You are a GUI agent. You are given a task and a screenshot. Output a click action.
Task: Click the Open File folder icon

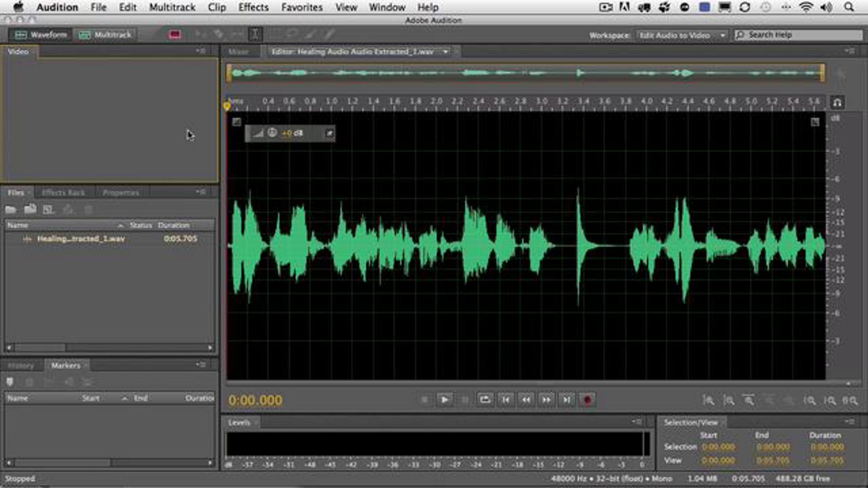pyautogui.click(x=11, y=210)
